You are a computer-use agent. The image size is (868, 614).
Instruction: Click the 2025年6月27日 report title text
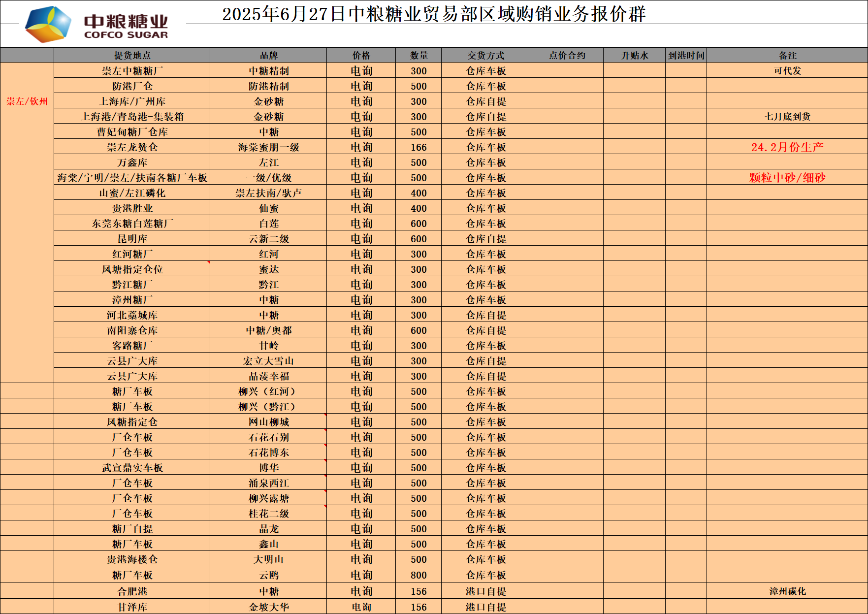pos(433,14)
